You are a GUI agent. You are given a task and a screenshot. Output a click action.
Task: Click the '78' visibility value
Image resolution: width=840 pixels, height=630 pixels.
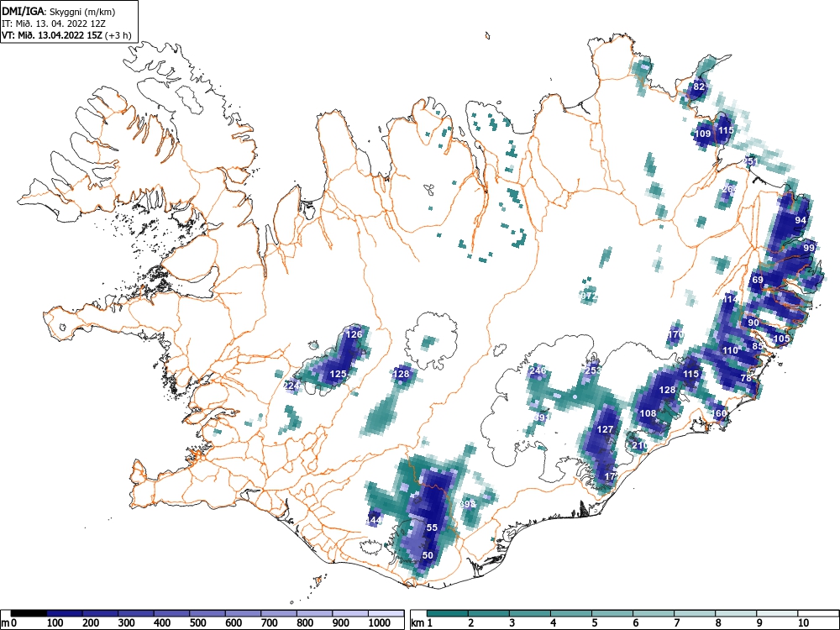coord(746,378)
